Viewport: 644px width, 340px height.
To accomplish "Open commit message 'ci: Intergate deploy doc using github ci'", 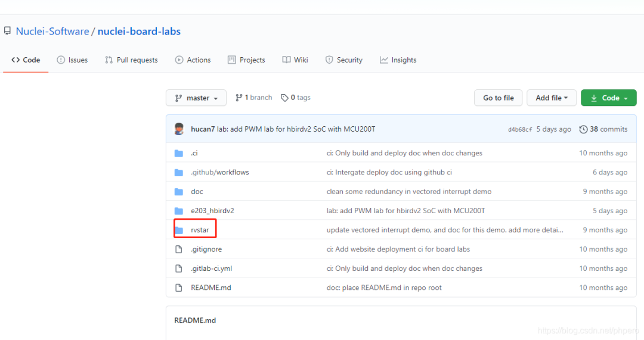I will tap(389, 172).
